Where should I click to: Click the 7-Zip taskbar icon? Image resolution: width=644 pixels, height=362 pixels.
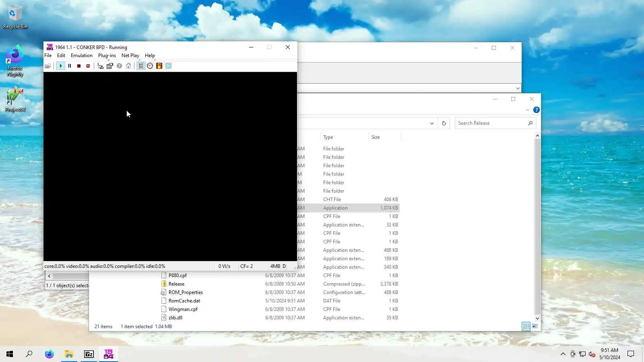coord(89,354)
